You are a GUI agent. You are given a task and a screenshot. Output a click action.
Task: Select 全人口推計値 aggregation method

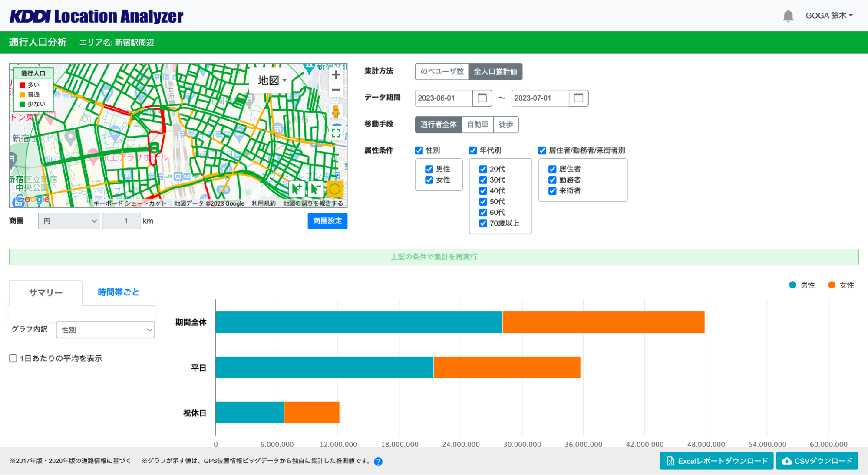[x=495, y=72]
